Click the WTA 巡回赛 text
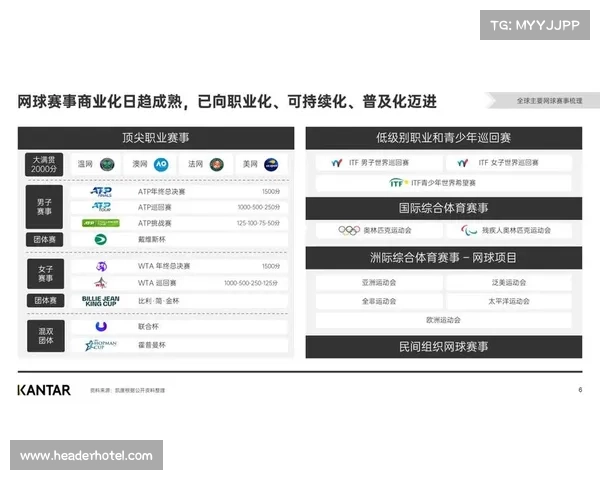Image resolution: width=600 pixels, height=480 pixels. click(157, 283)
